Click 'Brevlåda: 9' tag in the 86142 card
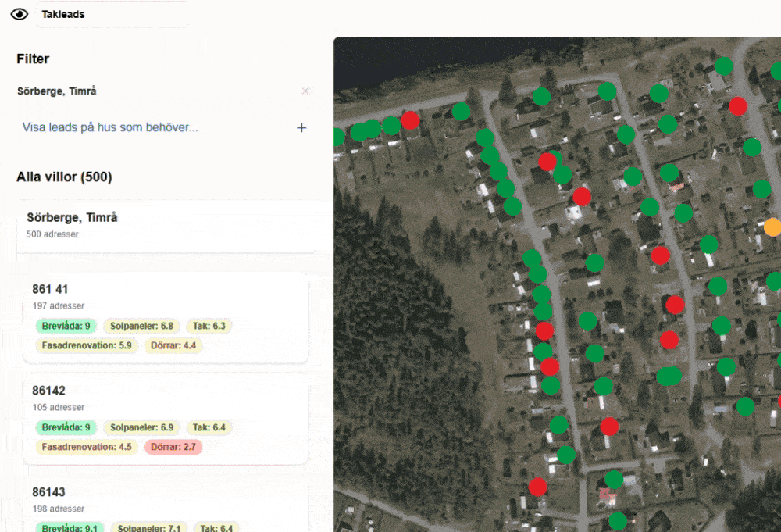The height and width of the screenshot is (532, 781). [x=66, y=427]
